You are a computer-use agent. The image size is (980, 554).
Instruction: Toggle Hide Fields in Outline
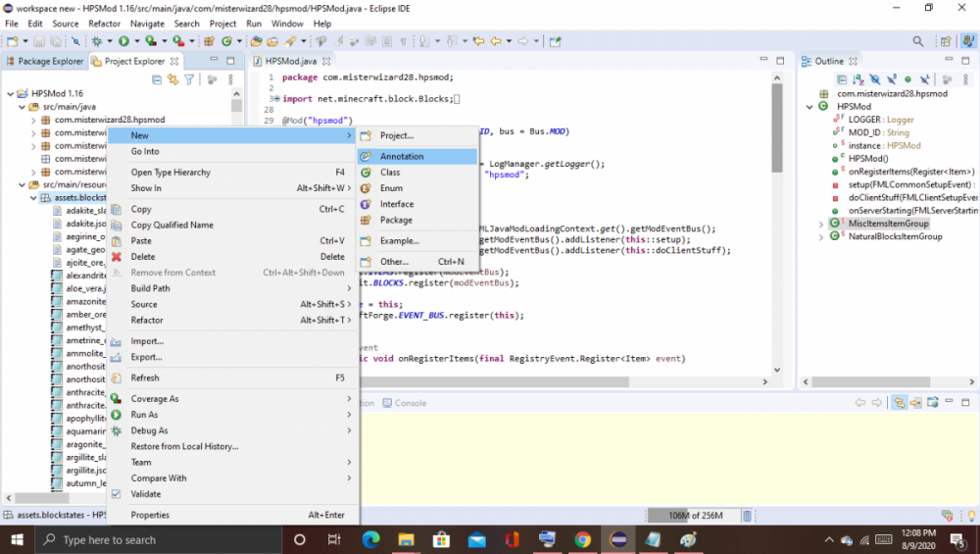pyautogui.click(x=875, y=79)
